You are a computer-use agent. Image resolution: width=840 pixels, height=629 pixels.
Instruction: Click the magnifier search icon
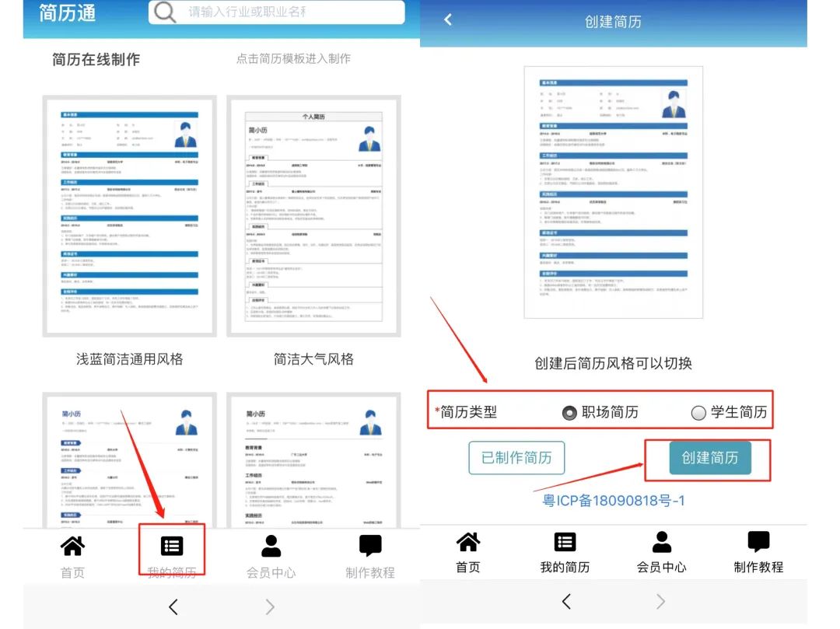tap(163, 12)
